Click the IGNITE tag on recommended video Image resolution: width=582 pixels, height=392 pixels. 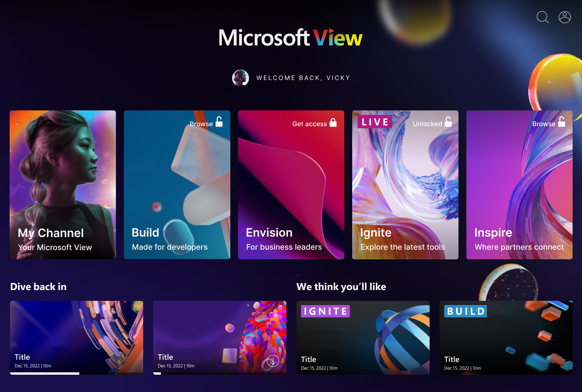326,311
